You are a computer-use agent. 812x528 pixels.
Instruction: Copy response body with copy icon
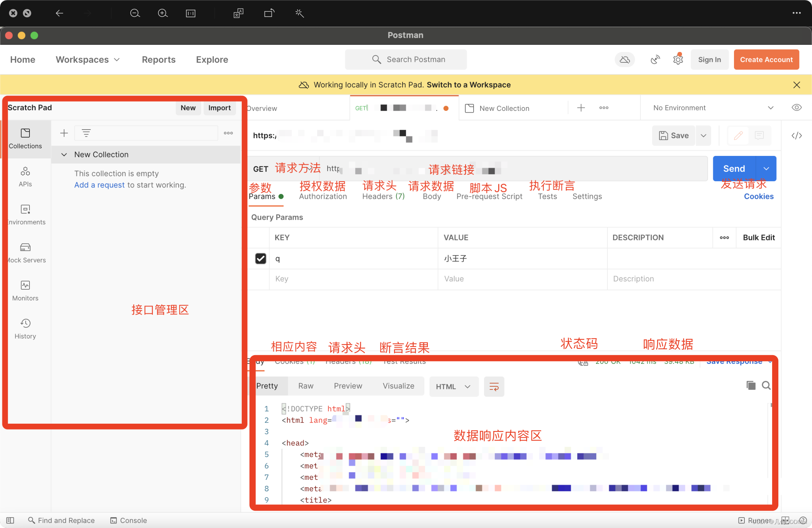[x=751, y=385]
